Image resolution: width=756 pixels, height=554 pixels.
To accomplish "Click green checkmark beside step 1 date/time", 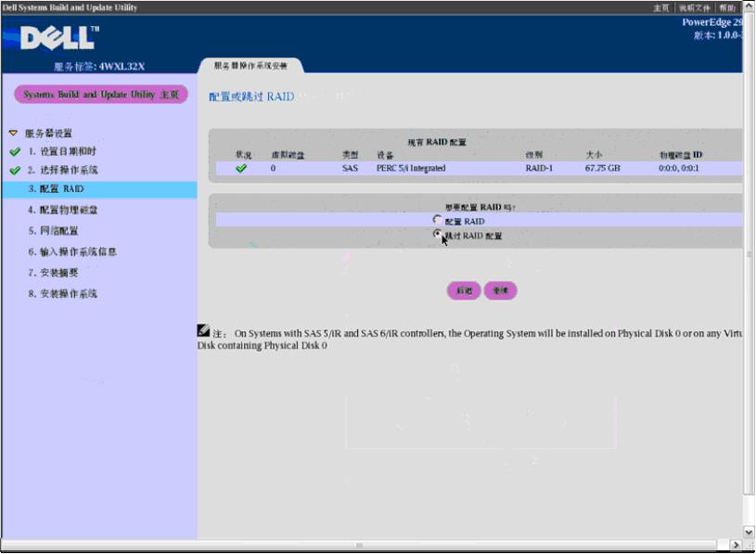I will [x=15, y=151].
